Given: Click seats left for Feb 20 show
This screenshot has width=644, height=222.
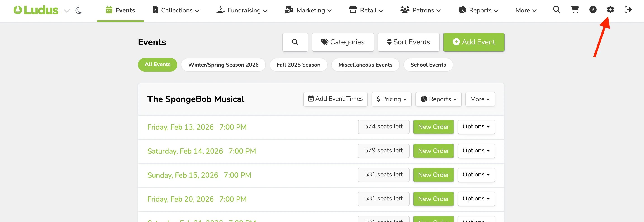Looking at the screenshot, I should coord(383,199).
